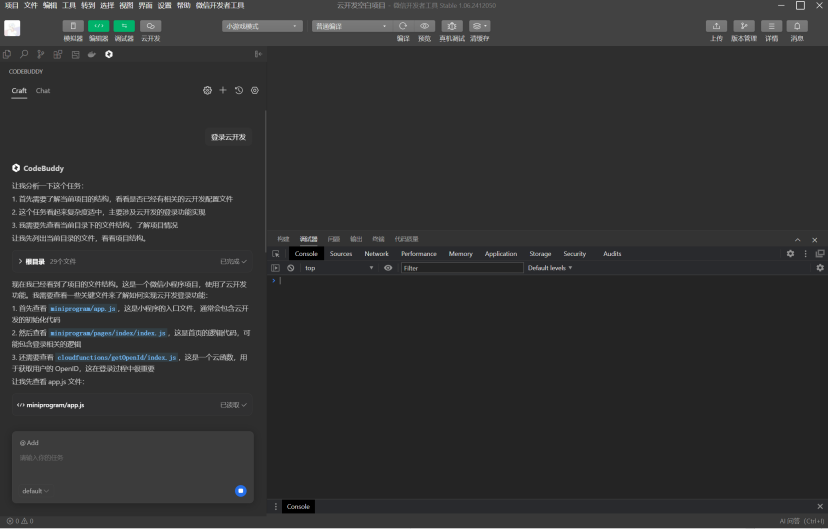Select the CodeBuddy sidebar icon
The image size is (829, 529).
coord(109,54)
